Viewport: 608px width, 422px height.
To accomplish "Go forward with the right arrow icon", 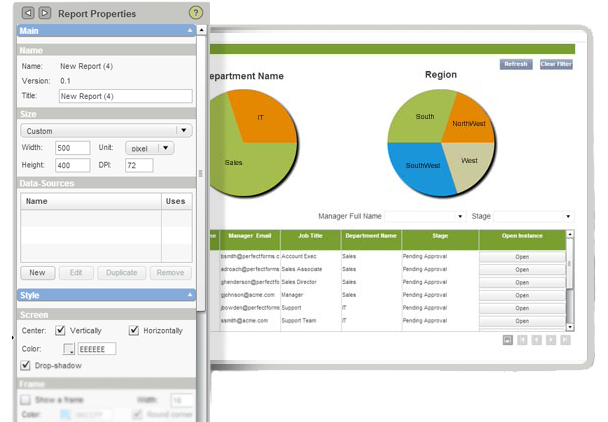I will click(45, 13).
